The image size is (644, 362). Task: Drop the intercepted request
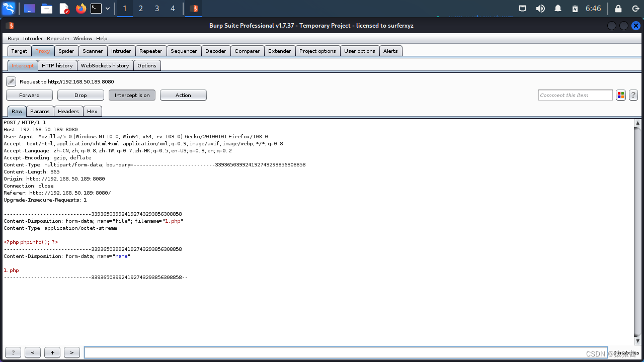point(80,95)
